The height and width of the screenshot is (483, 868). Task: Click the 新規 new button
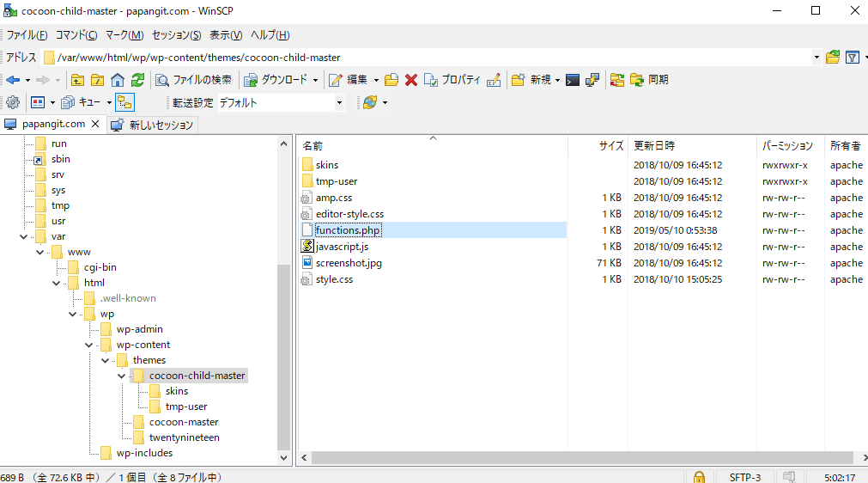531,80
